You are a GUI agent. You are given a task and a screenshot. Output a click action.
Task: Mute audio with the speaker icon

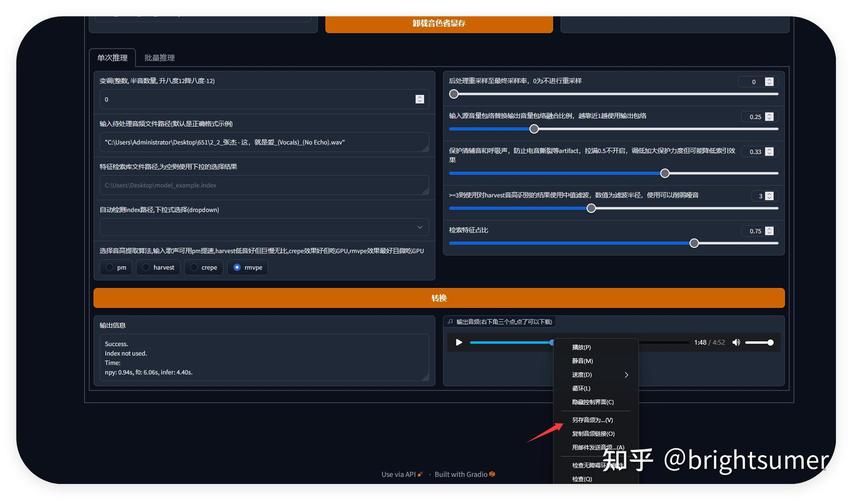click(x=736, y=342)
